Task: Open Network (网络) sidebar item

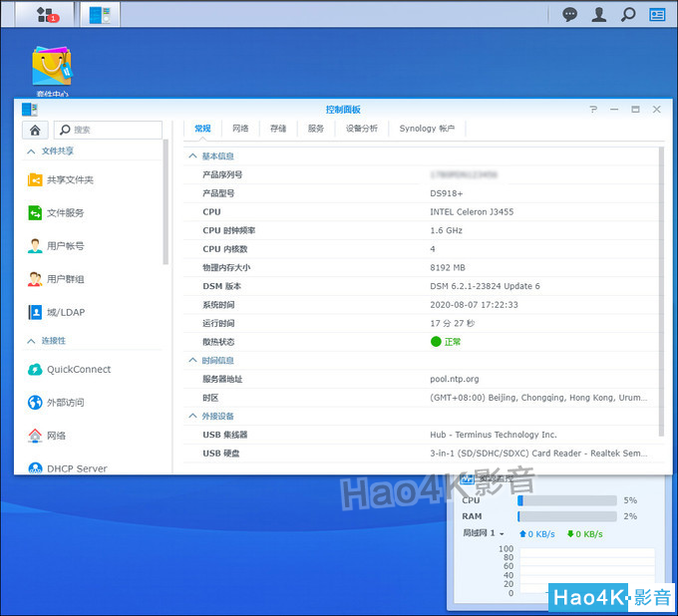Action: [x=47, y=436]
